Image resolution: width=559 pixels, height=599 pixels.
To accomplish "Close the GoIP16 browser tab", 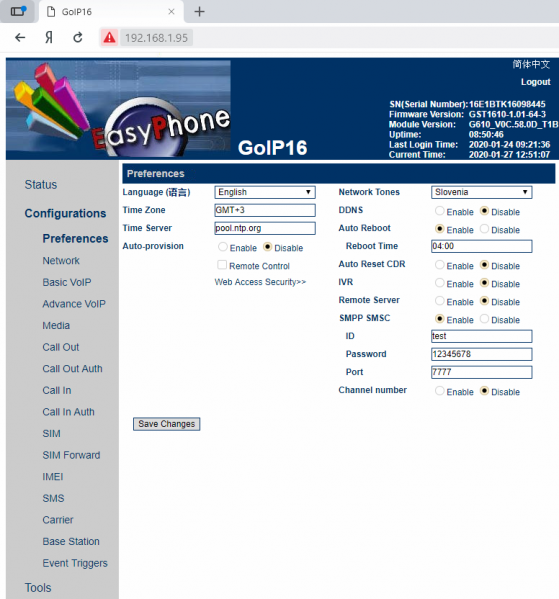I will tap(172, 12).
